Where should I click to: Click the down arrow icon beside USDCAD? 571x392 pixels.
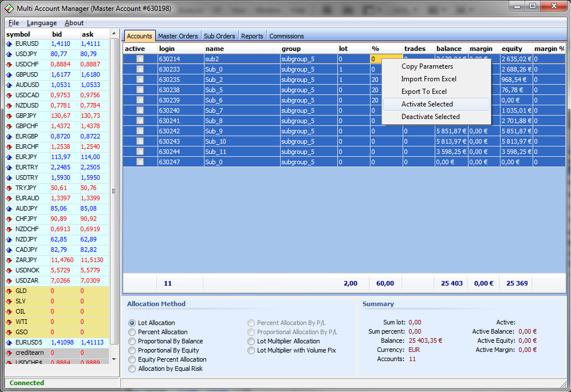tap(9, 96)
